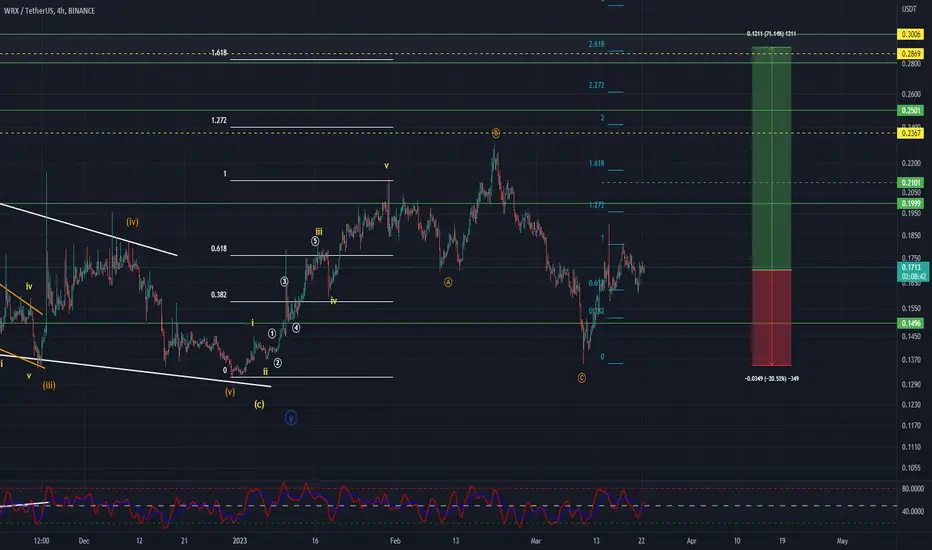Click the Mar date on the time axis
The image size is (932, 550).
[x=536, y=540]
